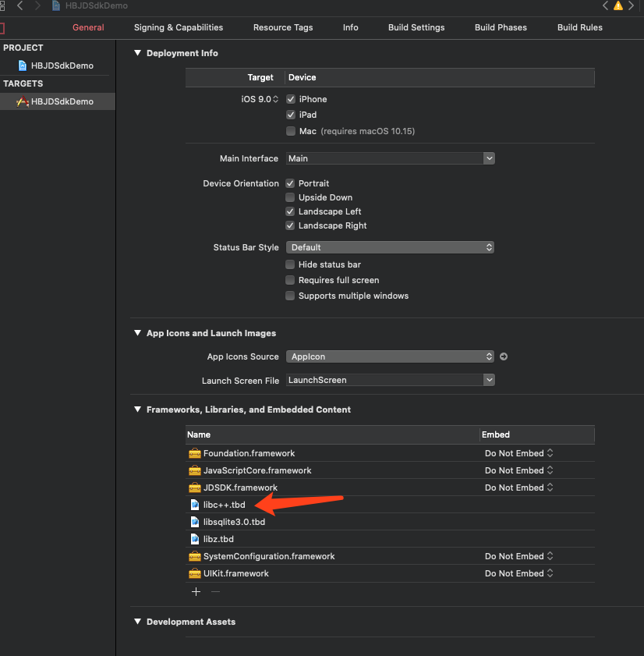Toggle iPad device checkbox
Screen dimensions: 644x656
(291, 115)
